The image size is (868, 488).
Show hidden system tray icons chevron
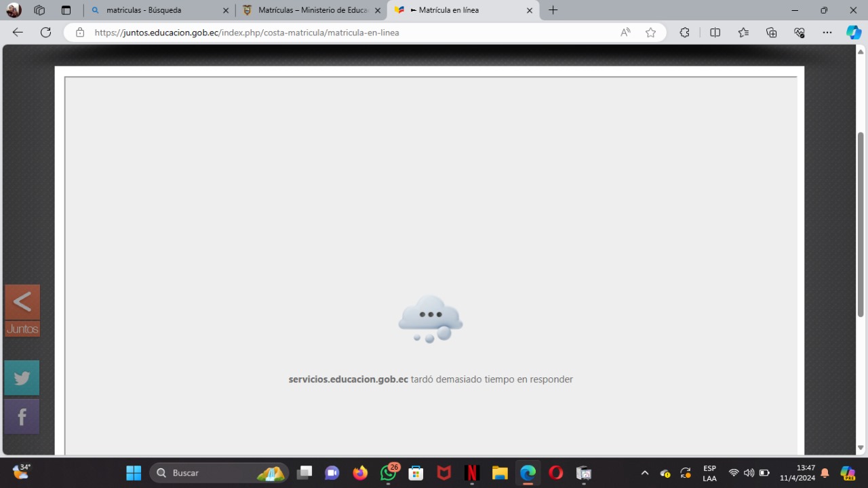pyautogui.click(x=644, y=473)
